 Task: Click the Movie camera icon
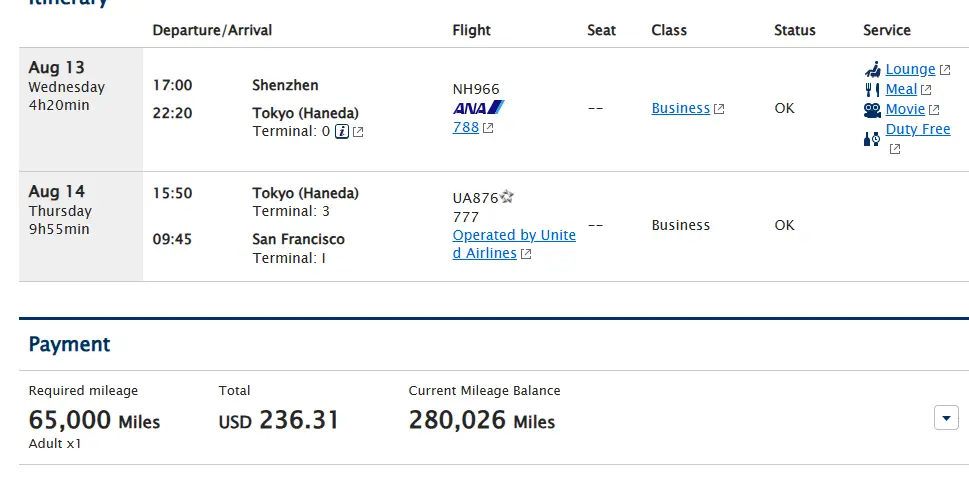click(872, 111)
